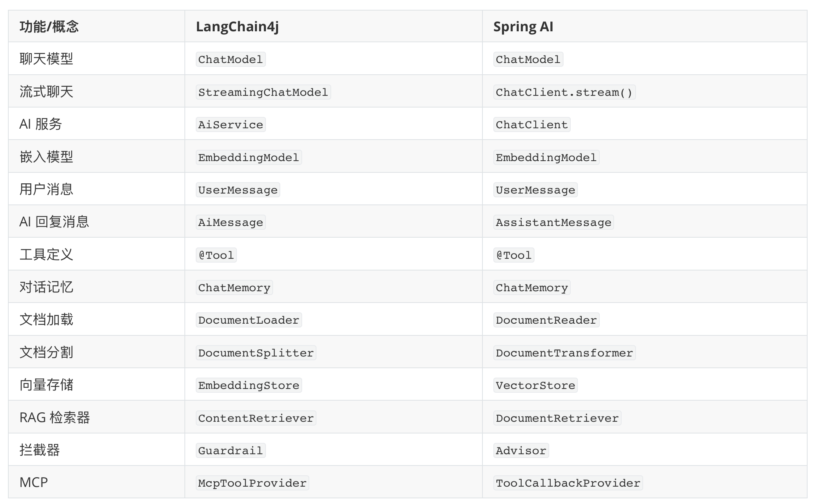Image resolution: width=814 pixels, height=504 pixels.
Task: Click the DocumentReader code label
Action: pos(546,320)
